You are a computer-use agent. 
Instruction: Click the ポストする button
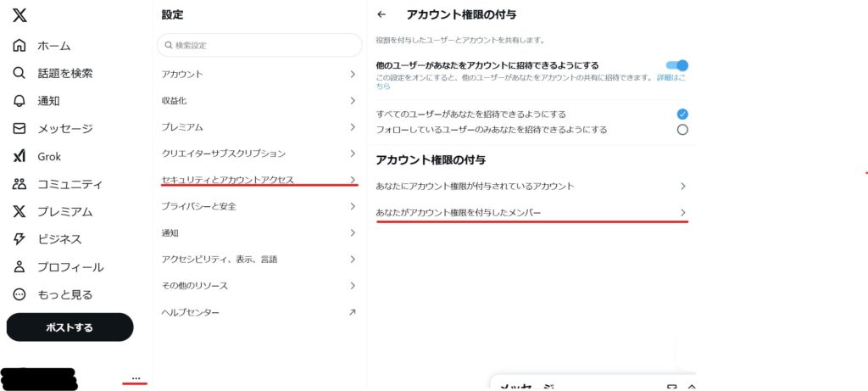click(70, 327)
